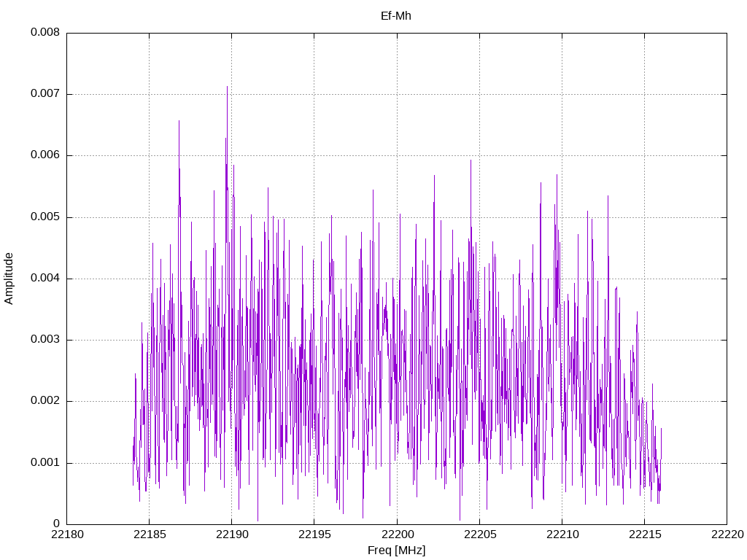The height and width of the screenshot is (560, 747).
Task: Click the y-axis value 0.003
Action: click(45, 340)
